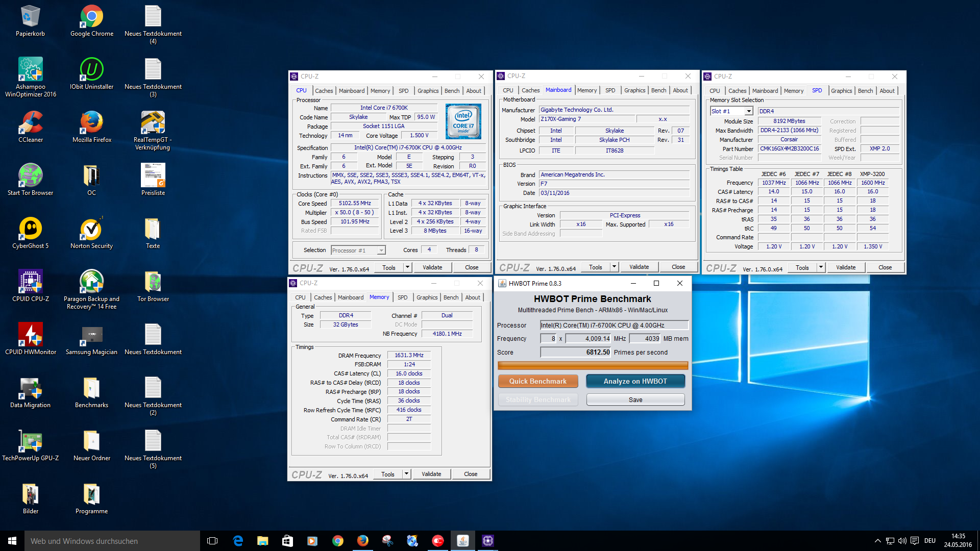Open the Papierkorb recycle bin icon
This screenshot has width=980, height=551.
point(30,21)
